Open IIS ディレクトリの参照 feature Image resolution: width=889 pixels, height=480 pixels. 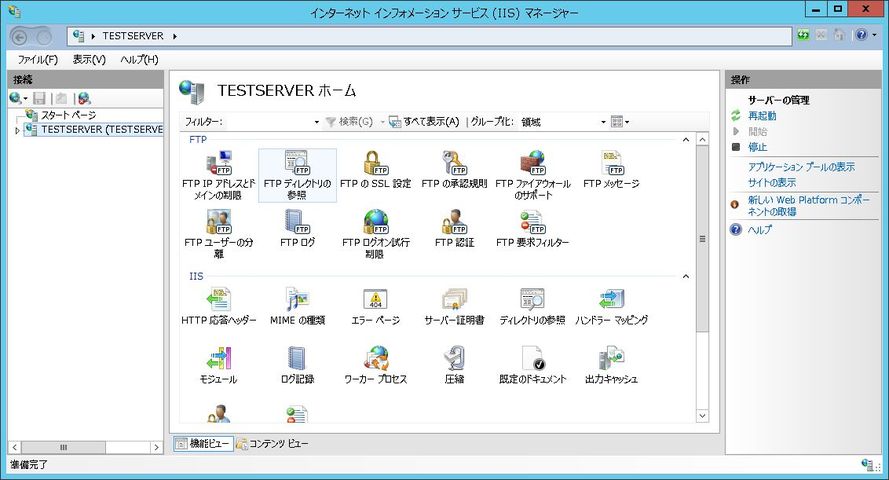[x=533, y=307]
